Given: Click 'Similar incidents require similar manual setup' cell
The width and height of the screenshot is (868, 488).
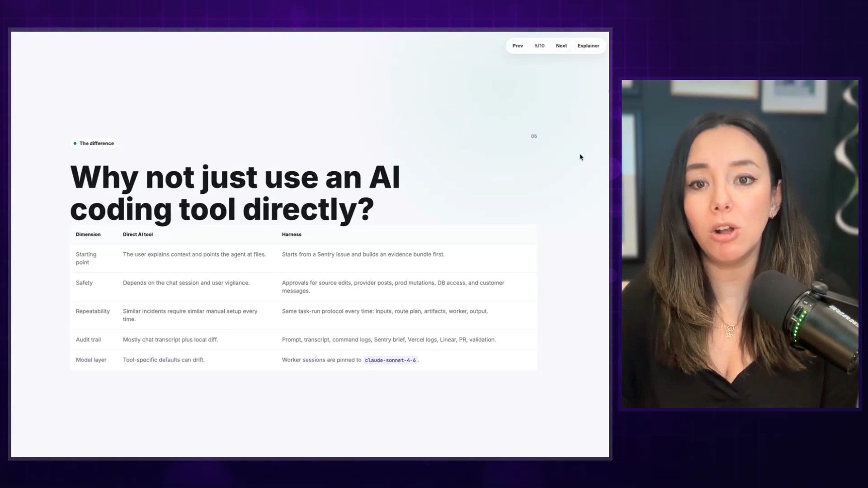Looking at the screenshot, I should (190, 315).
